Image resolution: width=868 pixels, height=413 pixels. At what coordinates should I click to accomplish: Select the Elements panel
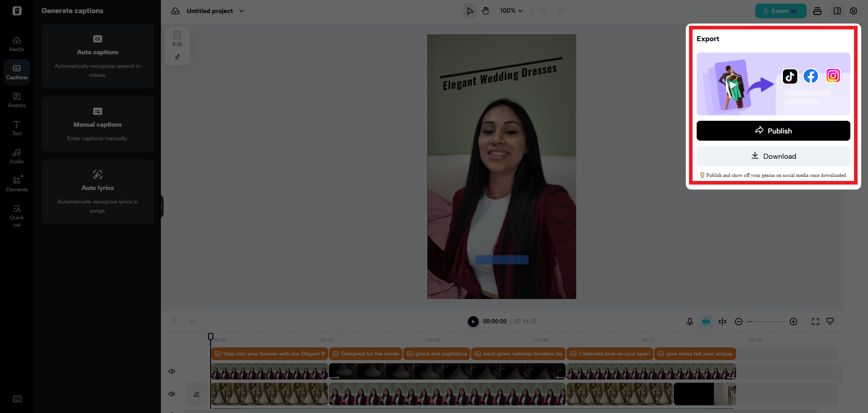pos(16,183)
